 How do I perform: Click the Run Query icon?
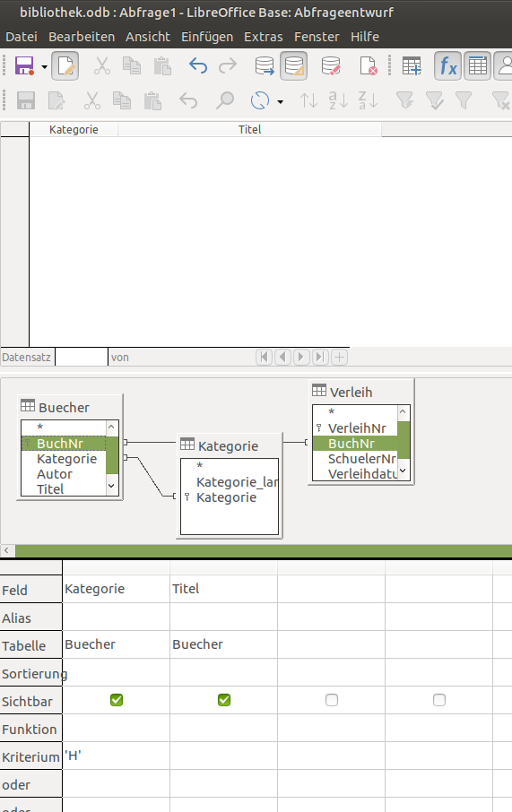pyautogui.click(x=265, y=66)
